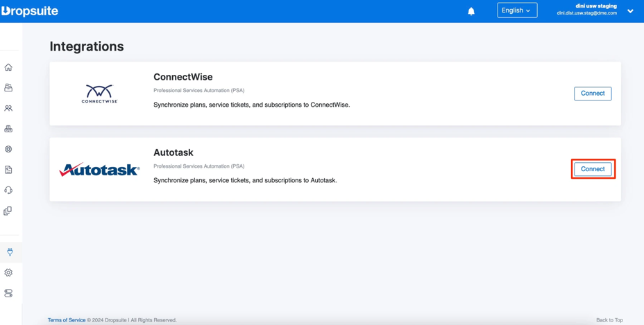Click the Dropsuite logo in header

pyautogui.click(x=30, y=11)
